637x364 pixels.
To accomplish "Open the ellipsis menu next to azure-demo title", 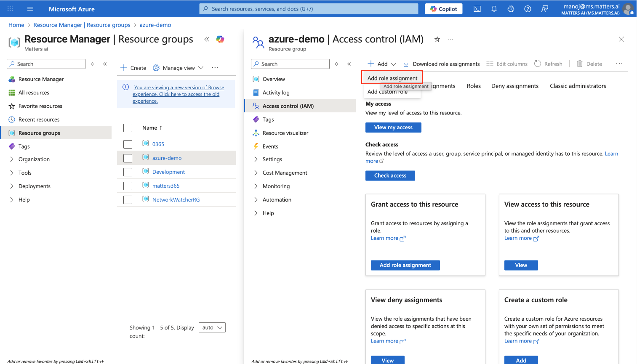I will pos(451,39).
